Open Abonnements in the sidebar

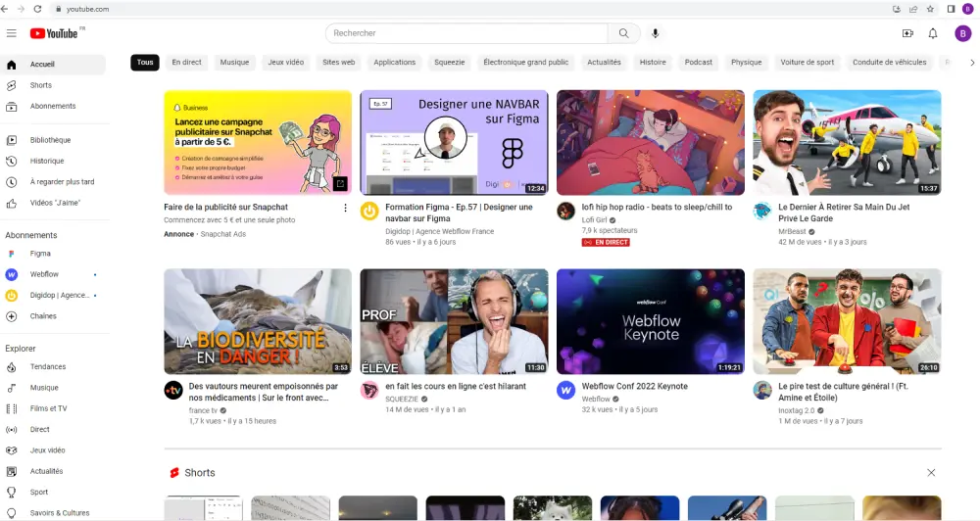pyautogui.click(x=53, y=106)
